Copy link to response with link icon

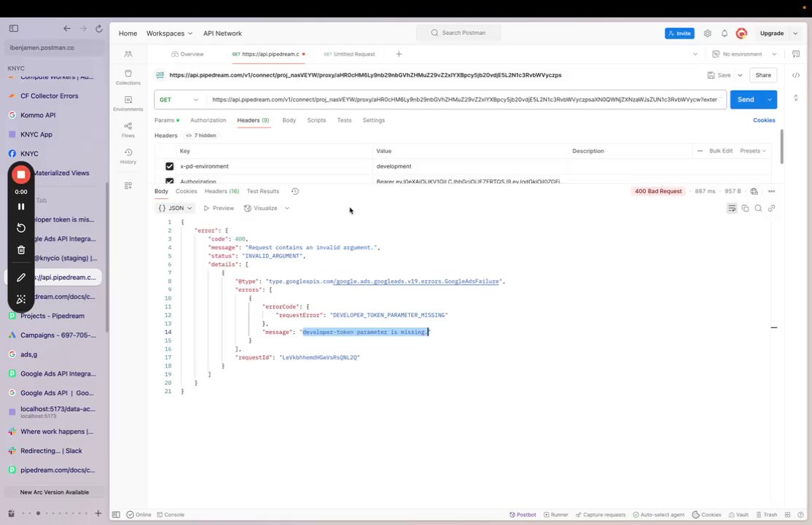(772, 209)
